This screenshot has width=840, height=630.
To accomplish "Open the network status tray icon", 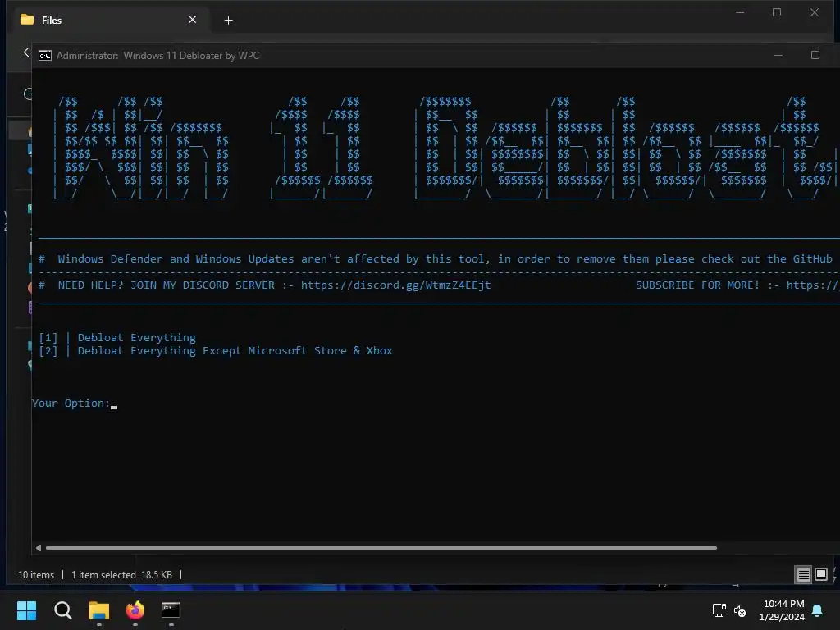I will (719, 610).
